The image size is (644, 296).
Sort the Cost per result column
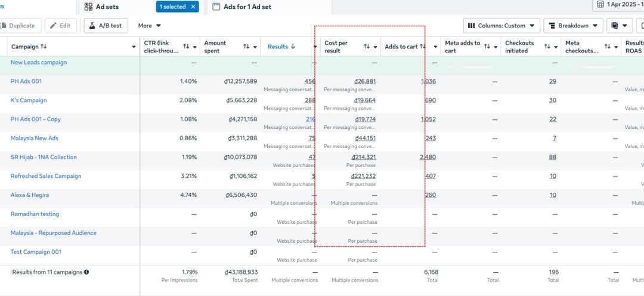[367, 47]
